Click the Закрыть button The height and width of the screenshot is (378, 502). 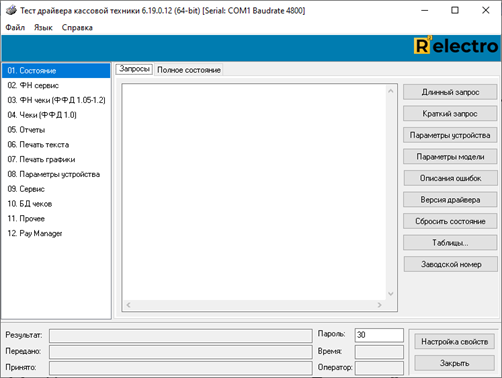click(x=454, y=363)
